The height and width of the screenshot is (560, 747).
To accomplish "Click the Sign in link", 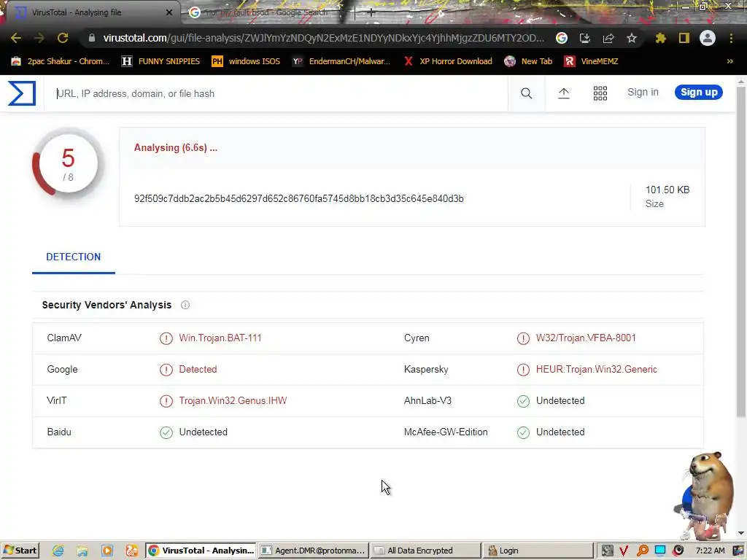I will [643, 93].
